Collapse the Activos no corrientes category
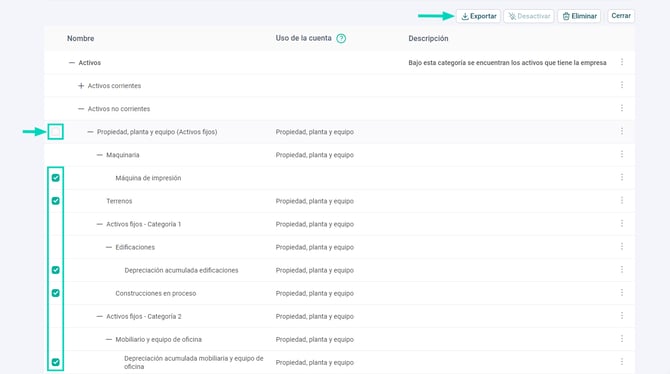The height and width of the screenshot is (374, 670). click(81, 109)
